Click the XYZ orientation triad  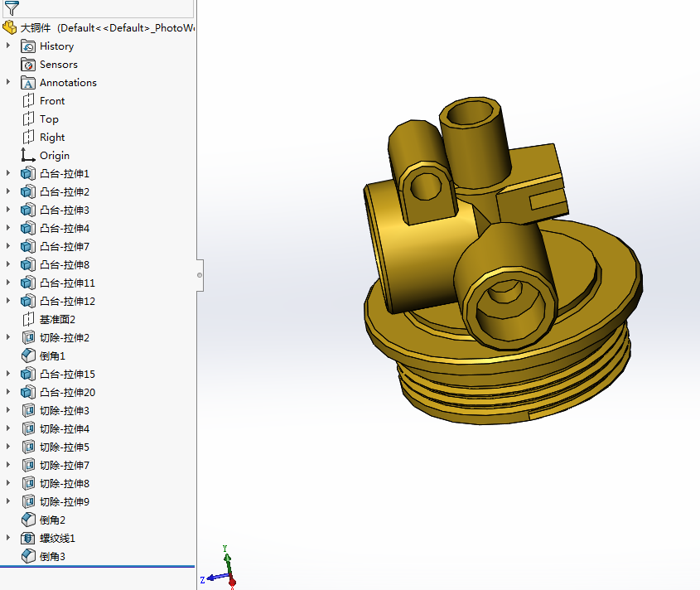(219, 568)
